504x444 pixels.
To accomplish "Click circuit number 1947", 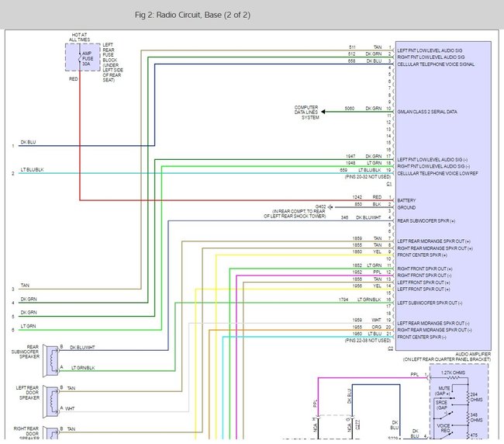I will coord(350,156).
